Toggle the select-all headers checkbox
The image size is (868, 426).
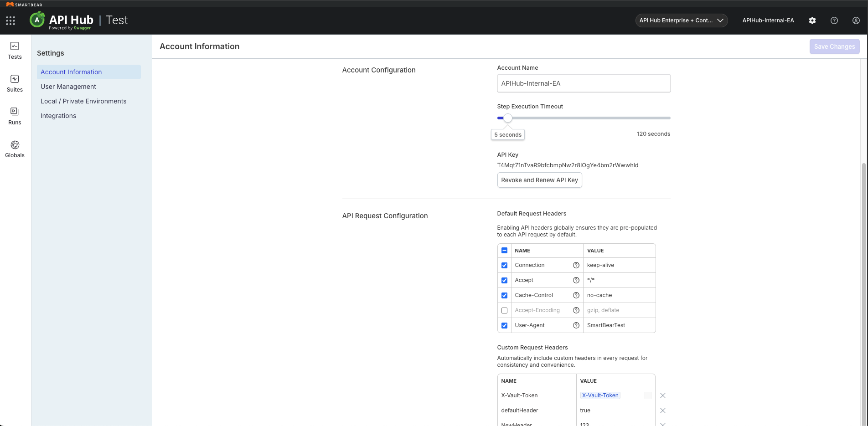click(504, 251)
